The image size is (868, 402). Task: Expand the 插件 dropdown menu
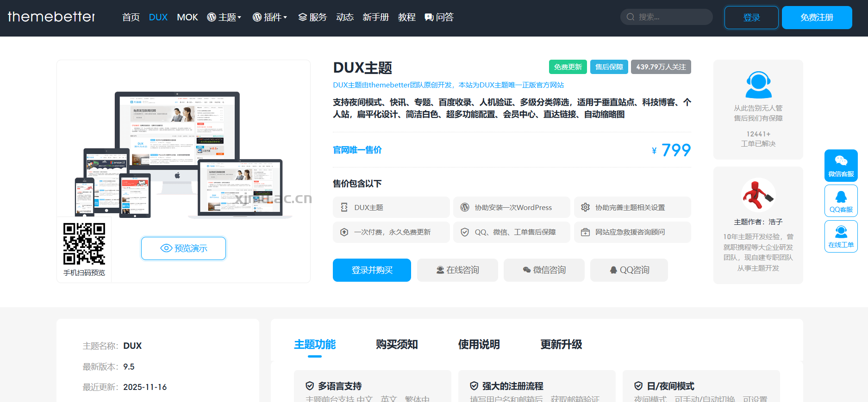click(x=270, y=18)
